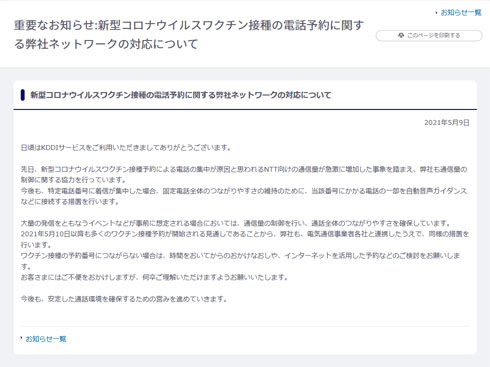Click the line starting ワクチン接種の予約番号に
490x367 pixels.
[x=240, y=261]
